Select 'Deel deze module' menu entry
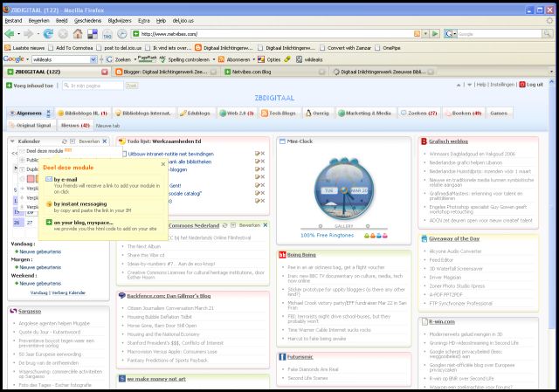This screenshot has width=559, height=392. click(x=45, y=151)
